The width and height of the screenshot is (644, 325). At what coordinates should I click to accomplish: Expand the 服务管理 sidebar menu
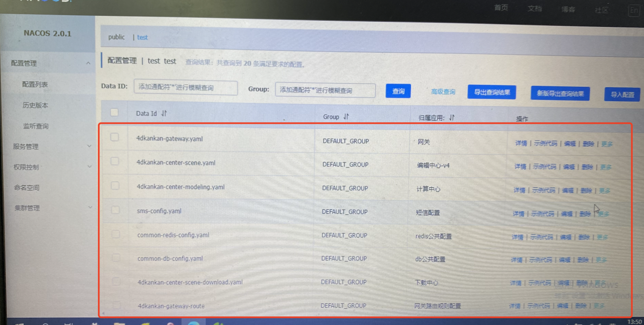(89, 147)
